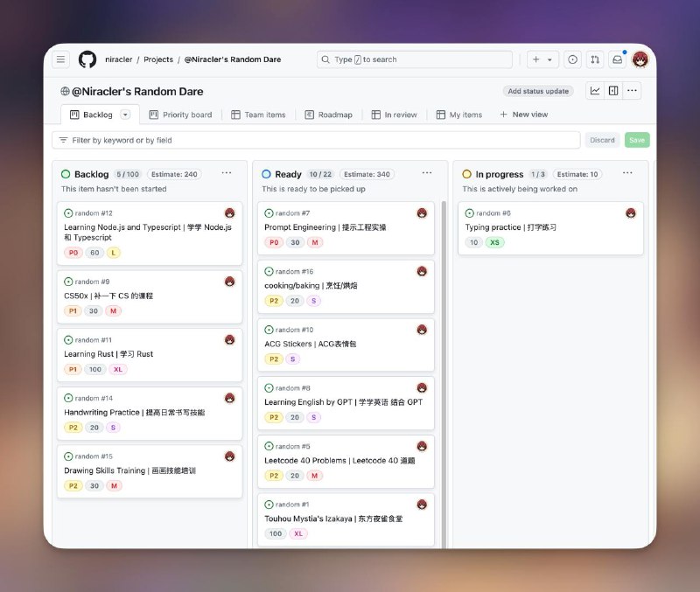Open the Backlog column overflow menu

226,174
